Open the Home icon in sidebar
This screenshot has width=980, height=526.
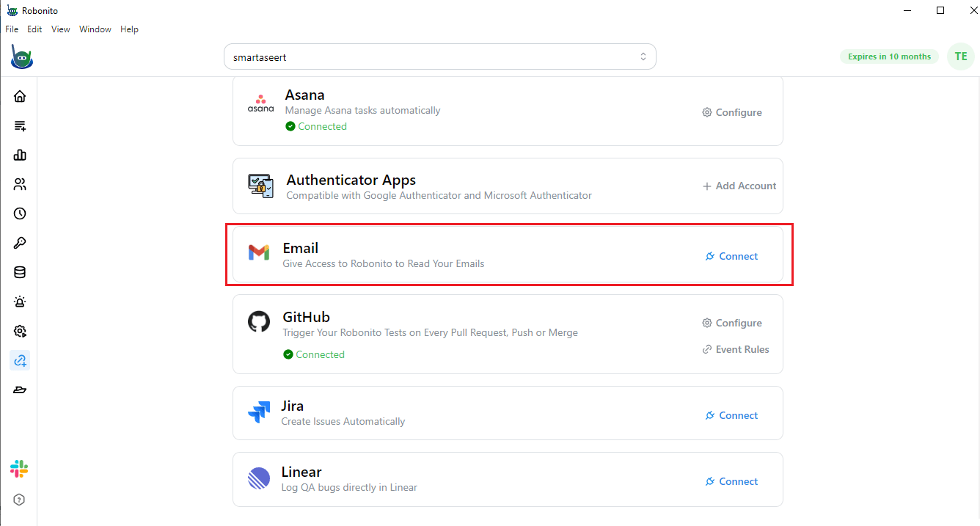click(20, 96)
